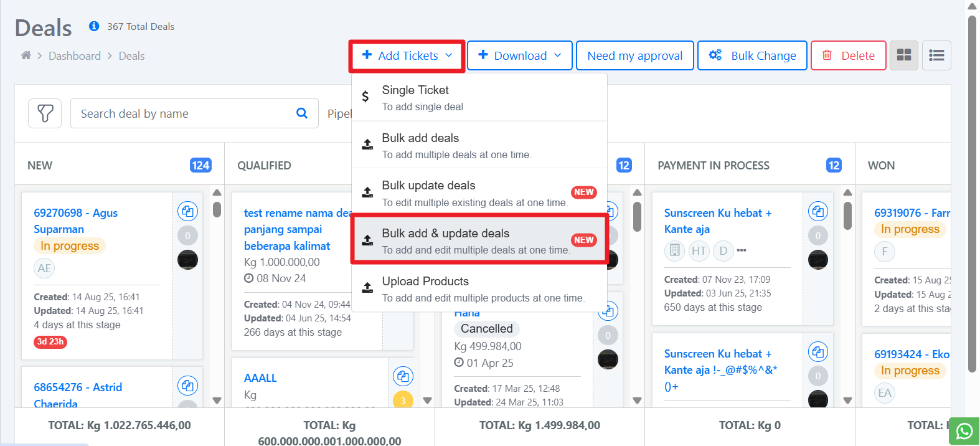Click the info icon beside Deals title
980x446 pixels.
(x=94, y=26)
